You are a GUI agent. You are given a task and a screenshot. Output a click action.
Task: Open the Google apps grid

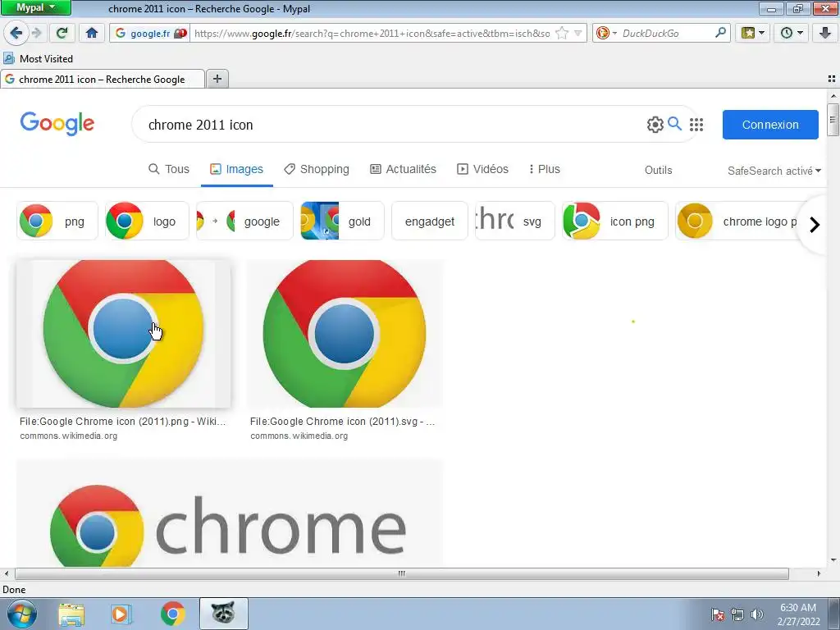click(696, 125)
